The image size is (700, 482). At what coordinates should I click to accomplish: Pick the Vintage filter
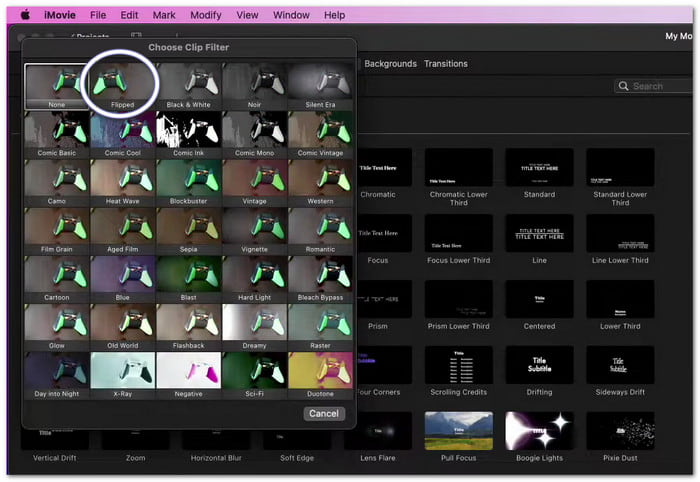coord(254,183)
